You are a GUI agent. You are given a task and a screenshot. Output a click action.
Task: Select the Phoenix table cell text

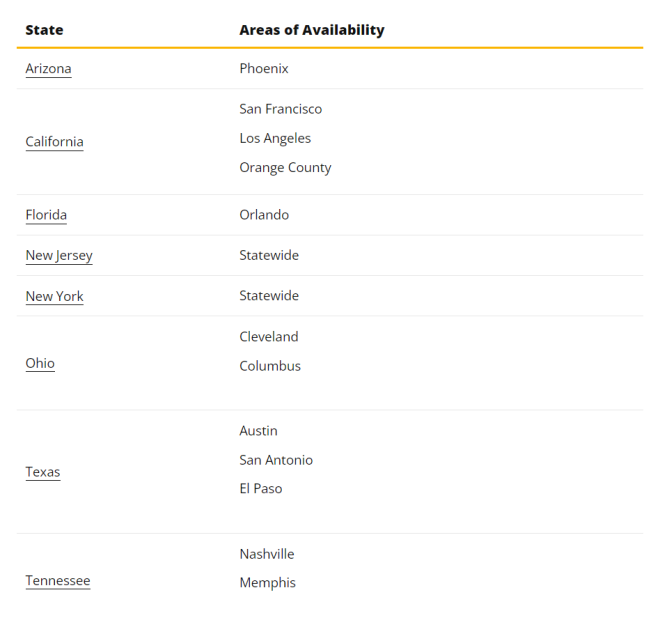264,69
